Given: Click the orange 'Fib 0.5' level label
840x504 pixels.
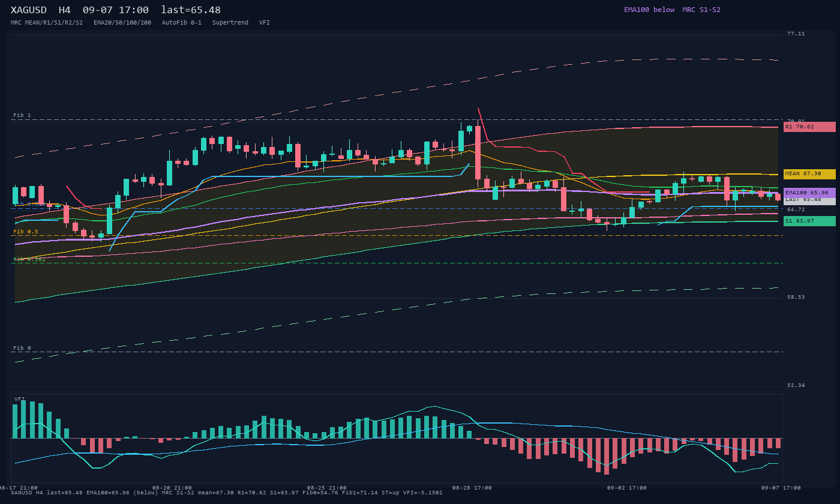Looking at the screenshot, I should click(x=26, y=232).
